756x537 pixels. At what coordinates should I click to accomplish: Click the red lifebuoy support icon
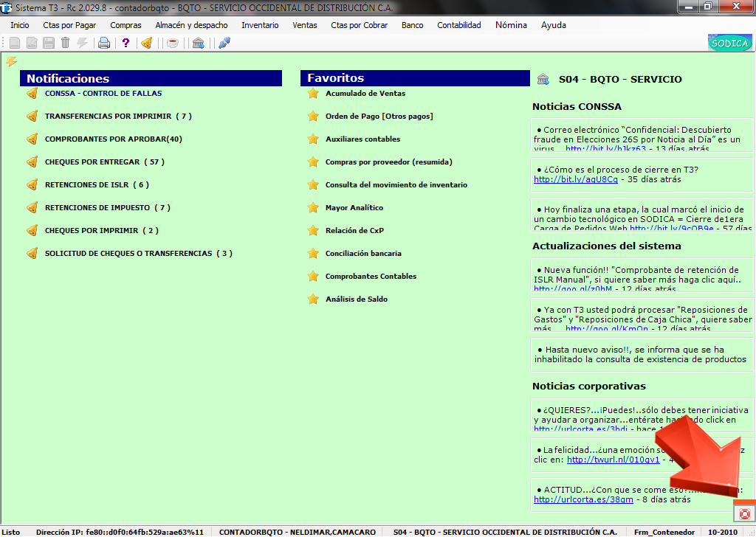(x=744, y=513)
